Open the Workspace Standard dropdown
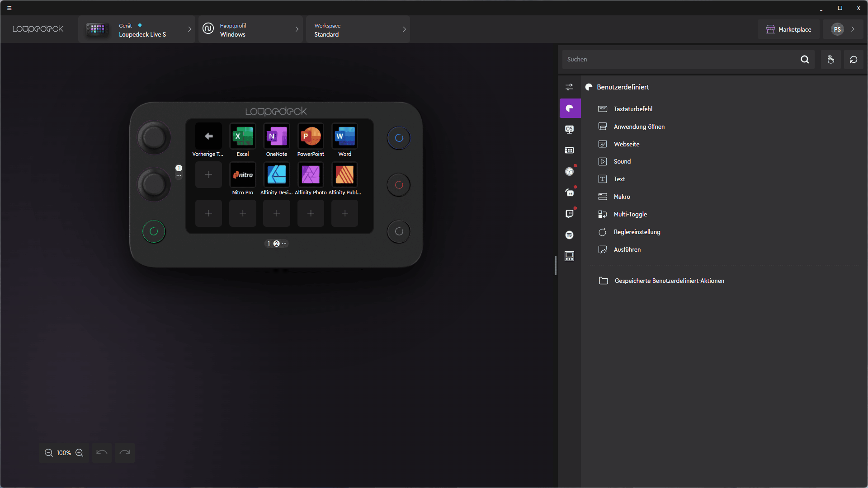Image resolution: width=868 pixels, height=488 pixels. 358,29
